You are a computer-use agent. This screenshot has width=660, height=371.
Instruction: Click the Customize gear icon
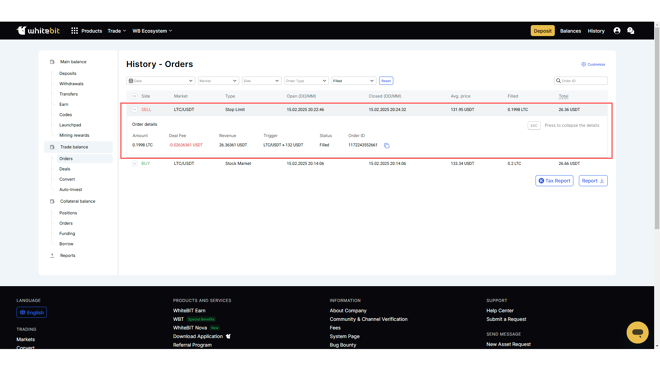pyautogui.click(x=583, y=64)
